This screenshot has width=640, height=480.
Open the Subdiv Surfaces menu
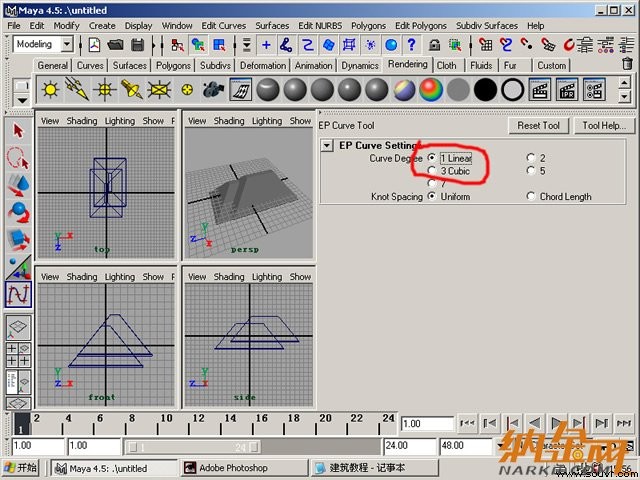(487, 26)
